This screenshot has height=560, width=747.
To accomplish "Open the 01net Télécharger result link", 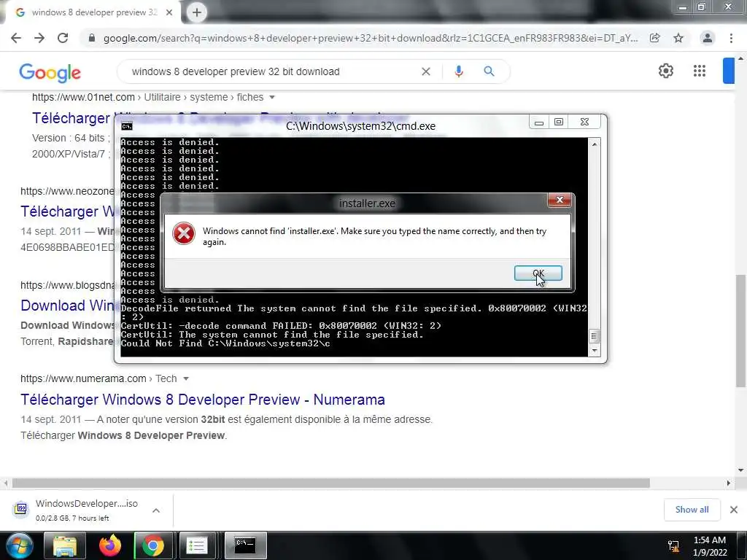I will click(x=71, y=118).
